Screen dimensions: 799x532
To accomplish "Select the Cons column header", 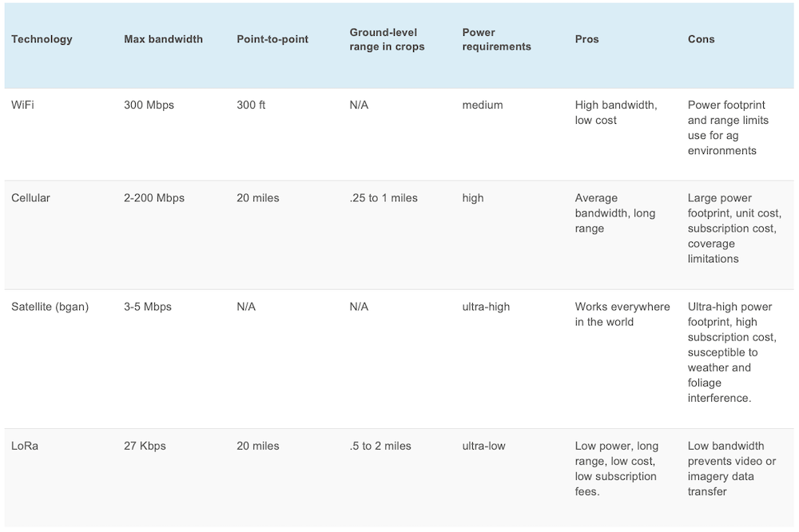I will tap(701, 39).
